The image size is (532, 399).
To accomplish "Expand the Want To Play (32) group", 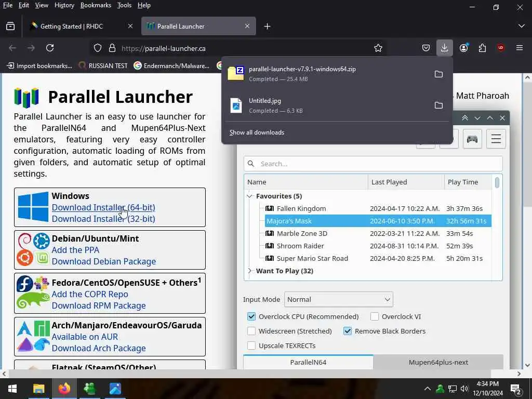I will (250, 271).
